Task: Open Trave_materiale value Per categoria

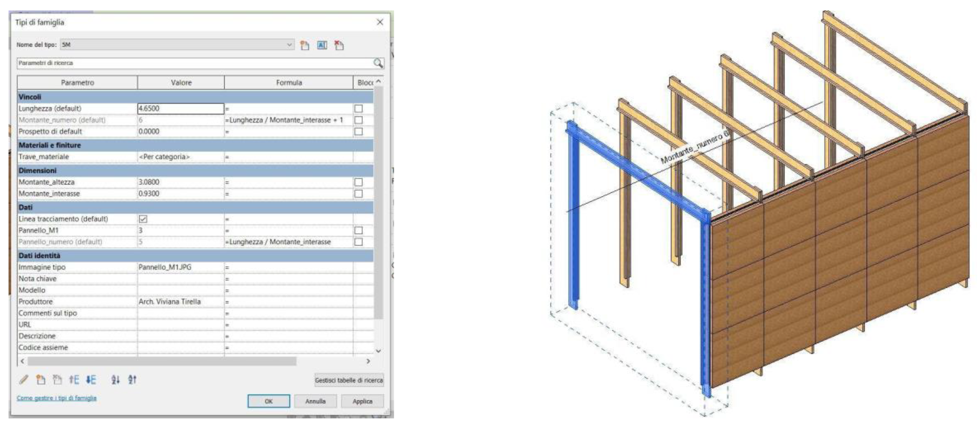Action: pos(180,157)
